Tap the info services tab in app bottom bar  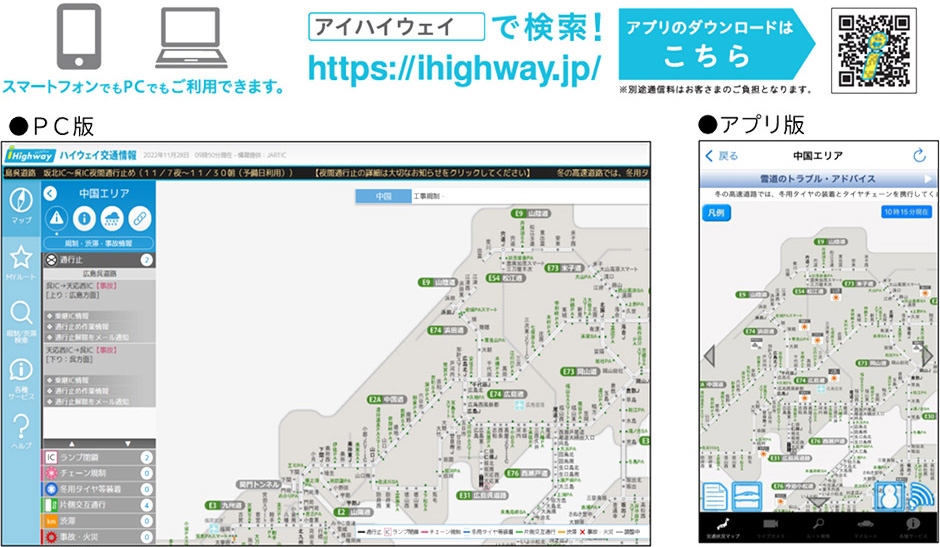(x=912, y=528)
